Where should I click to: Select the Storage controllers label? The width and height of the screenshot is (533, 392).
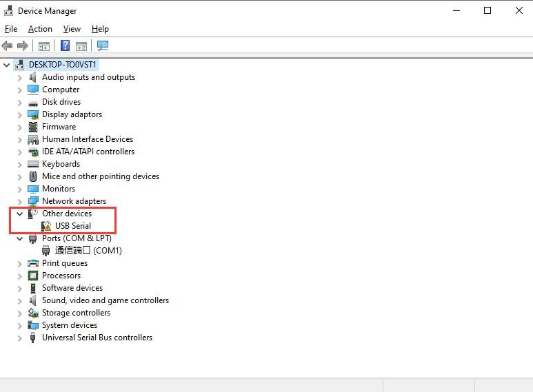point(76,313)
